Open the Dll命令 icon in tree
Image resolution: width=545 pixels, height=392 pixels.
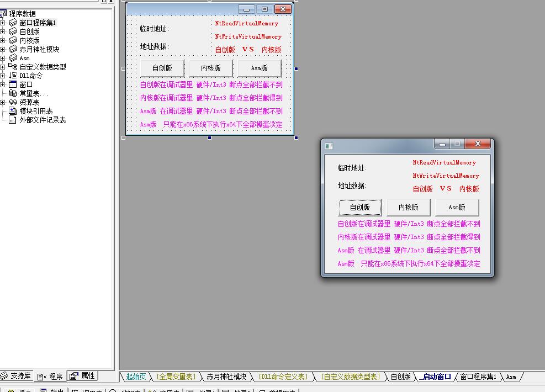click(x=13, y=76)
